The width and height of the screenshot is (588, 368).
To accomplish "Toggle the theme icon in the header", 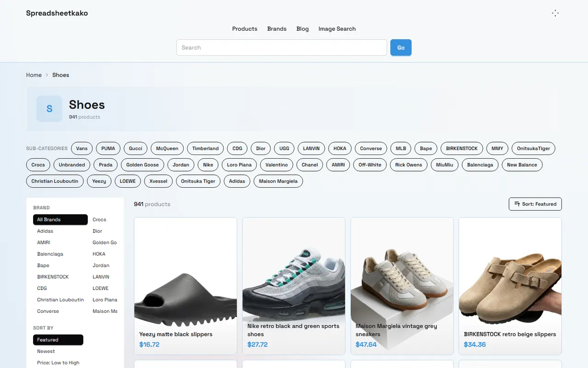I will click(555, 13).
